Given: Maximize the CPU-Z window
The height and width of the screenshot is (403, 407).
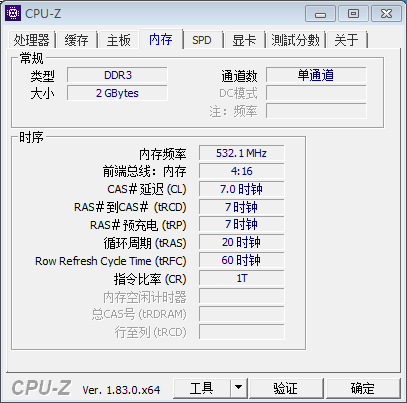Looking at the screenshot, I should pyautogui.click(x=353, y=14).
